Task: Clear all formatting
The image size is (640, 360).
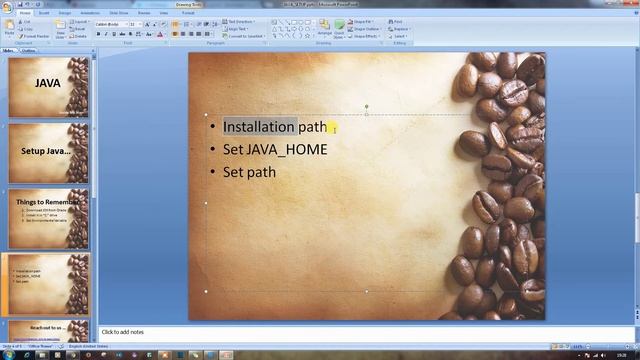Action: click(164, 24)
